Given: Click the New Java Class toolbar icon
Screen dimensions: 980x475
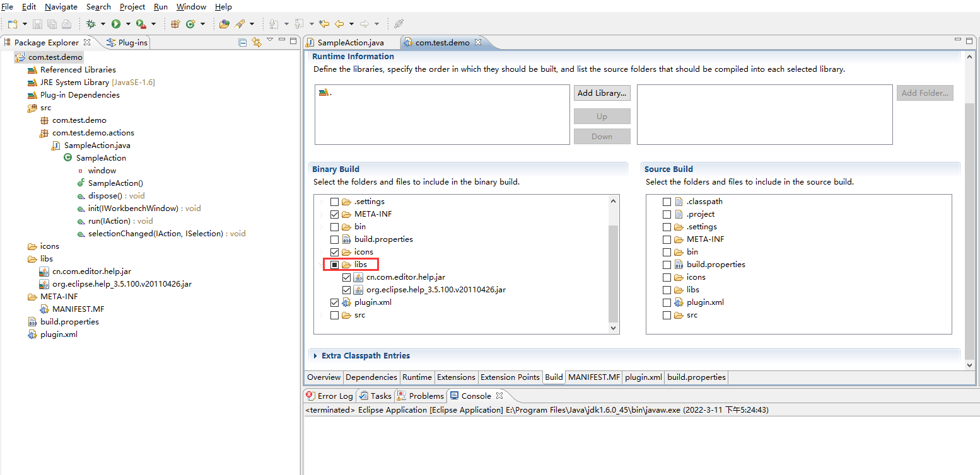Looking at the screenshot, I should (190, 24).
